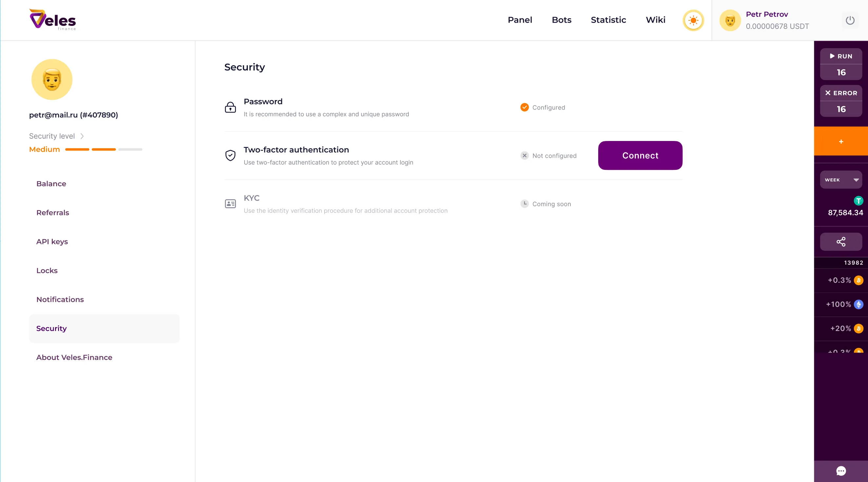Click Petr Petrov's avatar in the header

(730, 20)
